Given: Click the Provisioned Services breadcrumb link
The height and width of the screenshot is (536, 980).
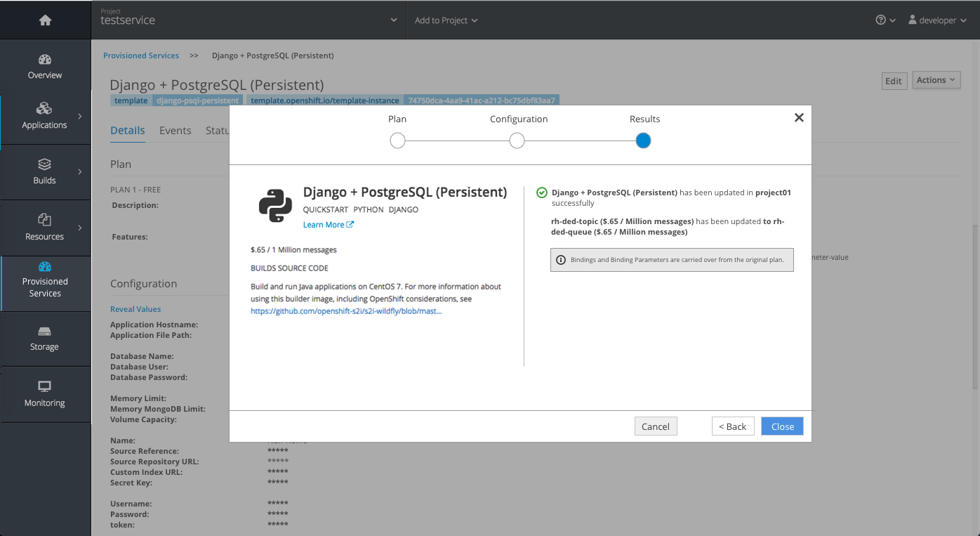Looking at the screenshot, I should [141, 55].
